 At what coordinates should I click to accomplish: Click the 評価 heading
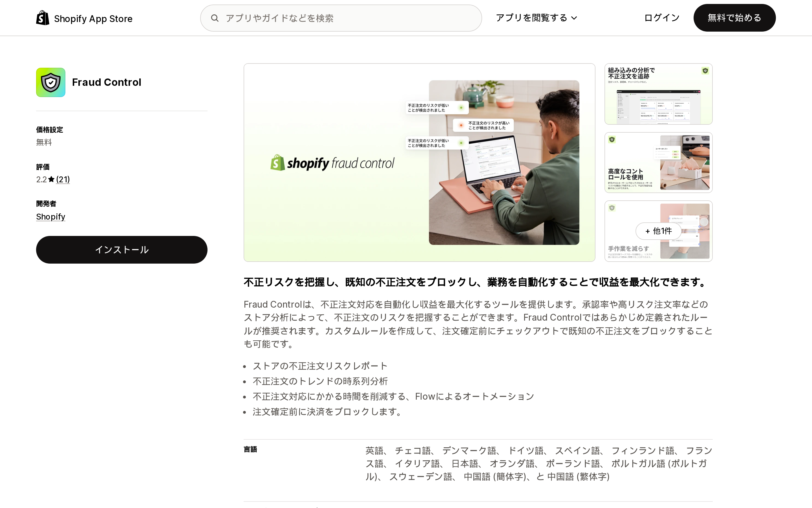(43, 167)
